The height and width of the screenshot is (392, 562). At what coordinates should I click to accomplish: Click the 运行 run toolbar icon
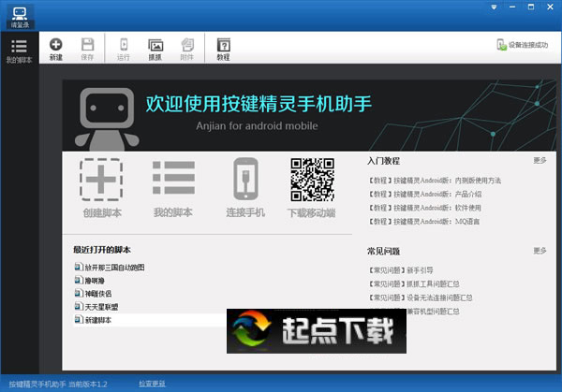coord(124,49)
